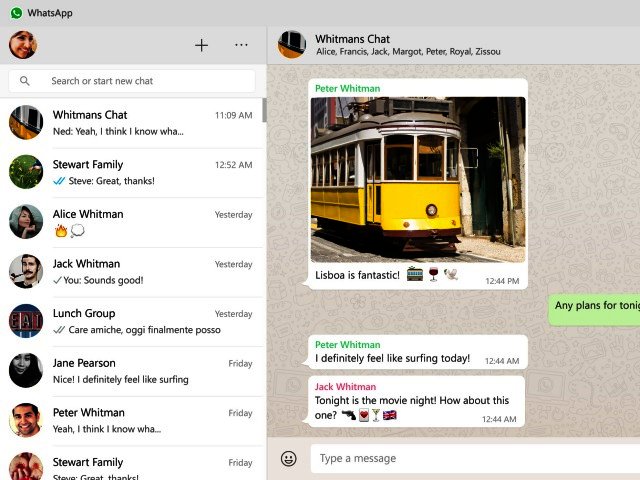Click Jane Pearson's avatar photo

pos(26,371)
